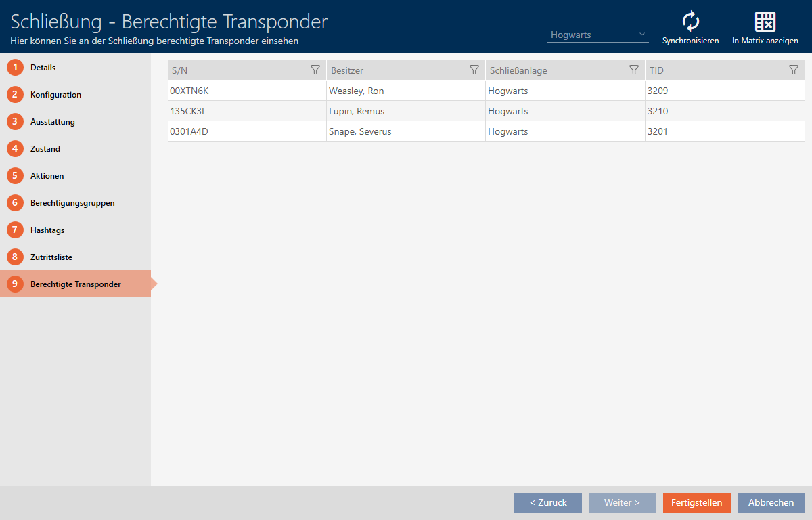The height and width of the screenshot is (520, 812).
Task: Open the Ausstattung section
Action: [52, 122]
